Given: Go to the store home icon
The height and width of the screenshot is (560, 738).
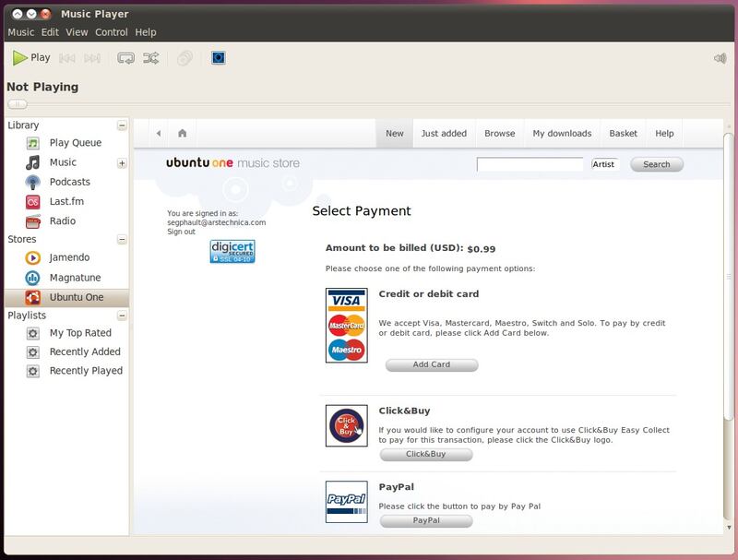Looking at the screenshot, I should tap(183, 133).
